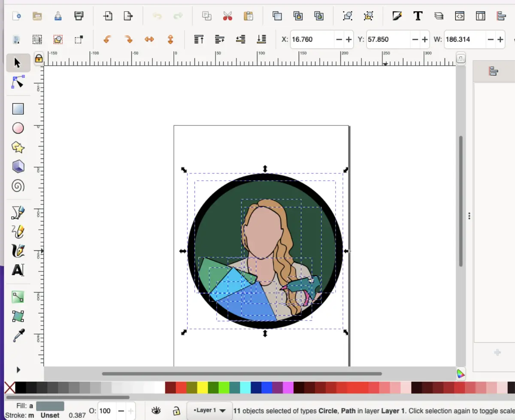The height and width of the screenshot is (420, 515).
Task: Increase X position with plus button
Action: pyautogui.click(x=349, y=40)
